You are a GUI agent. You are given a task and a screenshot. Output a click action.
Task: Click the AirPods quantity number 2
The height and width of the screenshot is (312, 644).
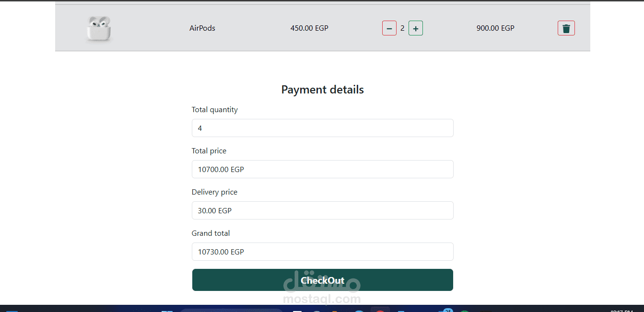coord(402,28)
